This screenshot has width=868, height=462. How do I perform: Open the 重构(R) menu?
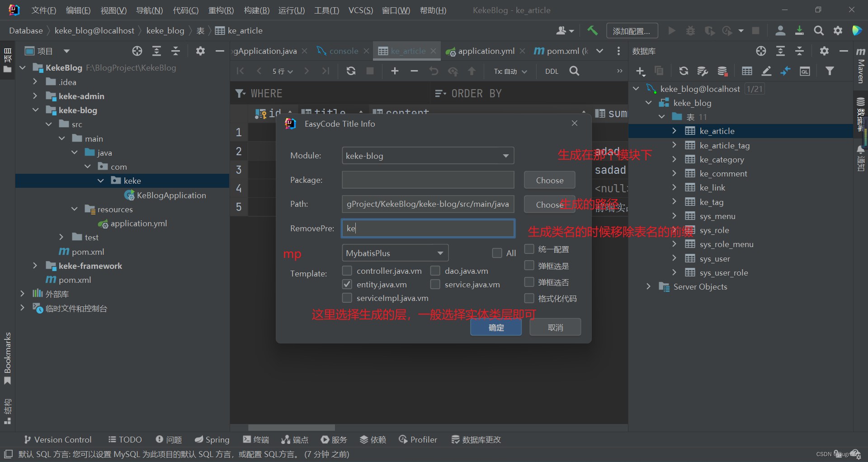[221, 10]
